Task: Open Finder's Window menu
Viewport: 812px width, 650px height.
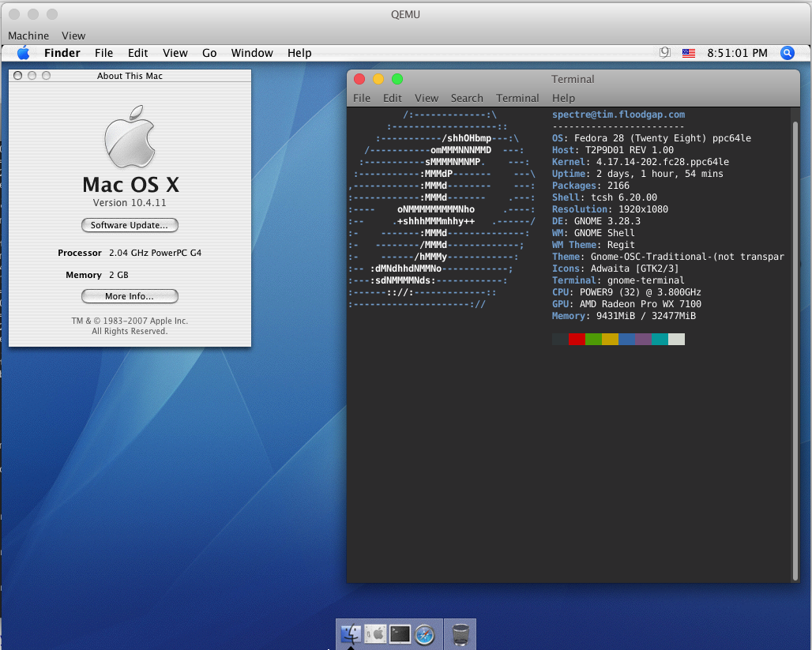Action: pos(252,53)
